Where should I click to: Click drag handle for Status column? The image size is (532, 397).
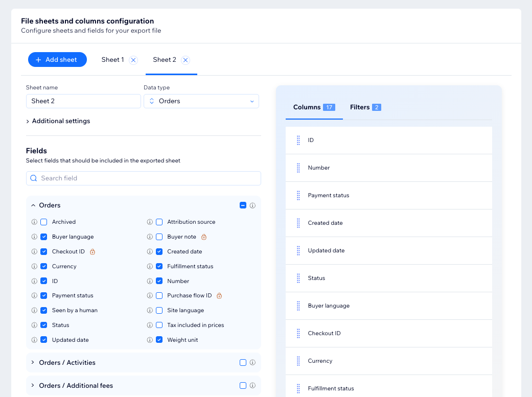pos(298,278)
